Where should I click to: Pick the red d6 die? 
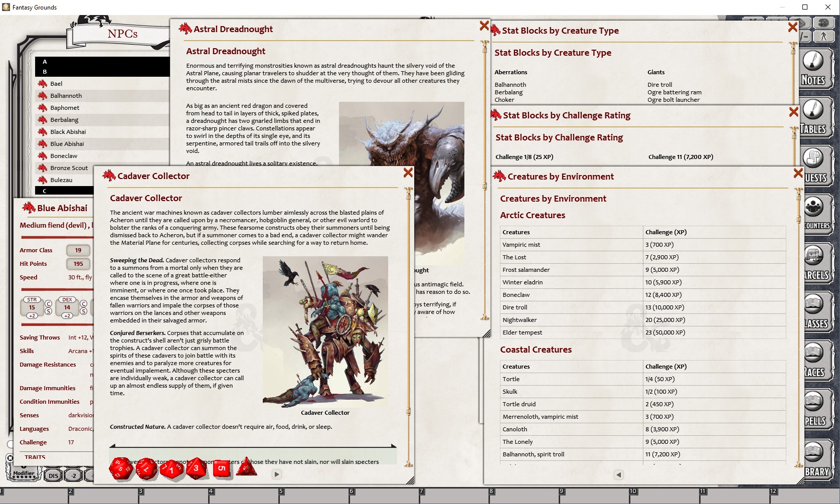click(x=221, y=468)
